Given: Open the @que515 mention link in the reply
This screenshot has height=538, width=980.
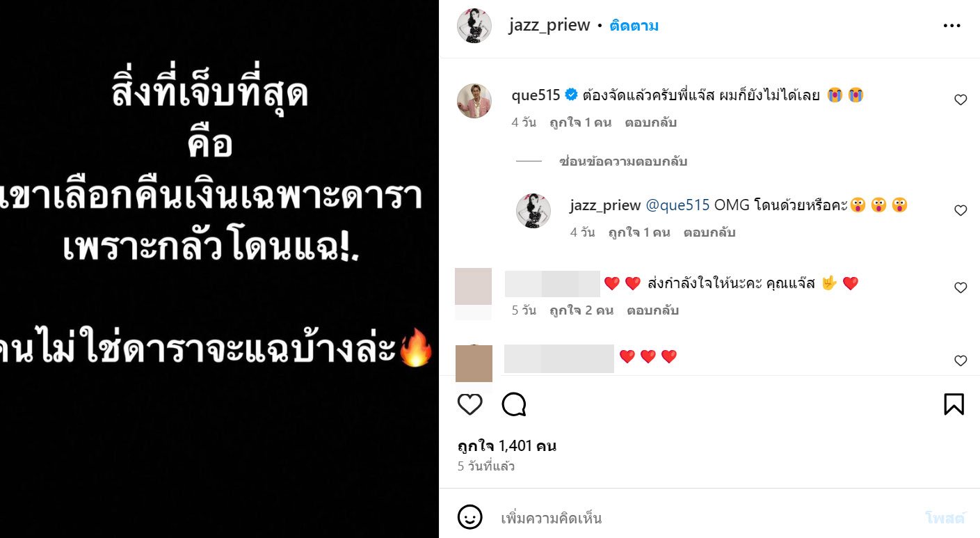Looking at the screenshot, I should pyautogui.click(x=678, y=205).
